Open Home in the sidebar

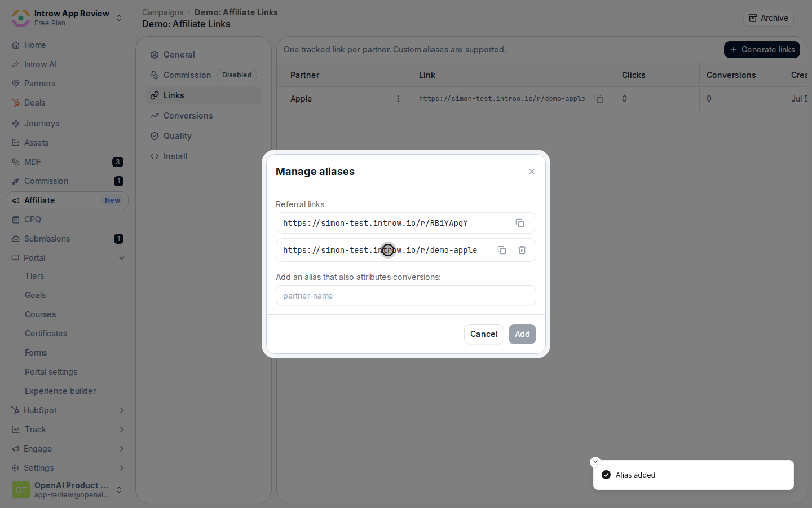pyautogui.click(x=68, y=45)
